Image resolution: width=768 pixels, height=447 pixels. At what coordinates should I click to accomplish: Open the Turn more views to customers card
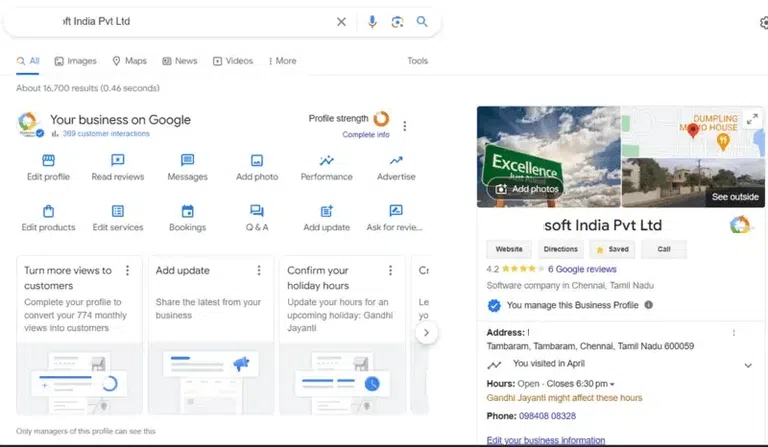click(79, 335)
